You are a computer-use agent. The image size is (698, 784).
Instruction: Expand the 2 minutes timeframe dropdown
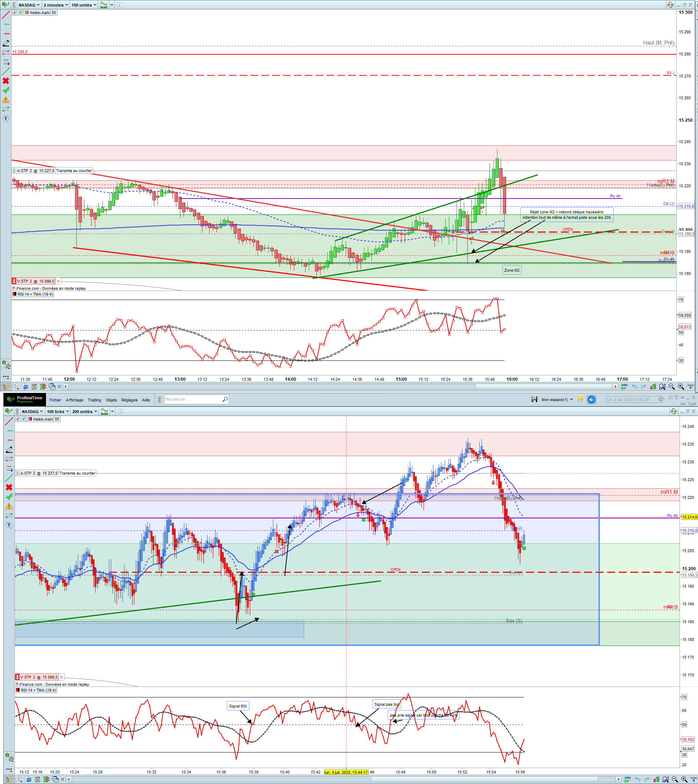pos(56,5)
